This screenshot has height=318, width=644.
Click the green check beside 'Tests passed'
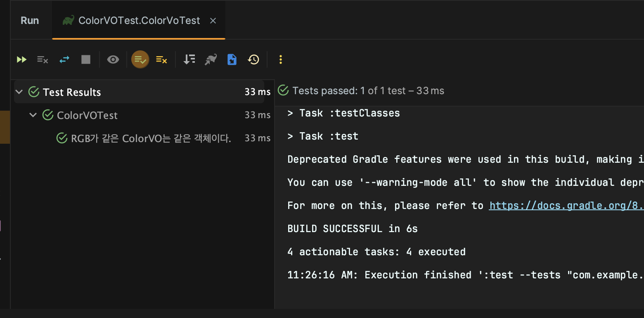[x=283, y=90]
